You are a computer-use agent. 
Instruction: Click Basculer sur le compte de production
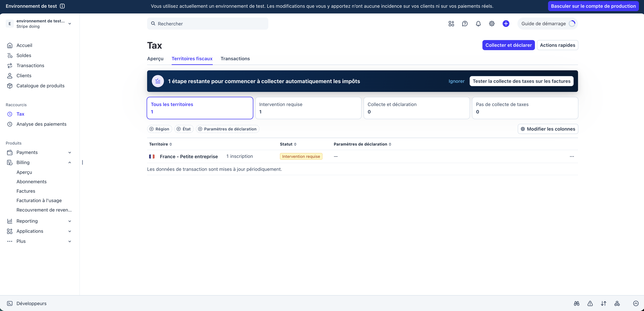point(593,6)
